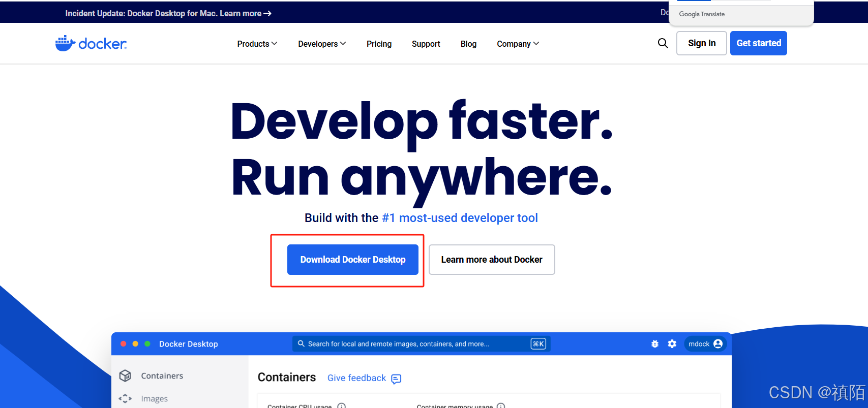Open the Pricing page
Image resolution: width=868 pixels, height=408 pixels.
(379, 44)
